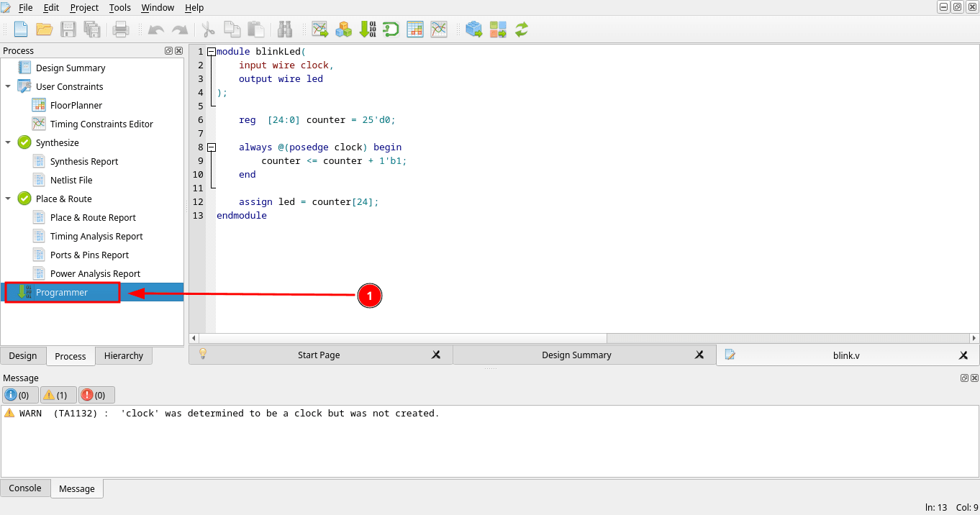
Task: Copy selection from toolbar
Action: [x=232, y=29]
